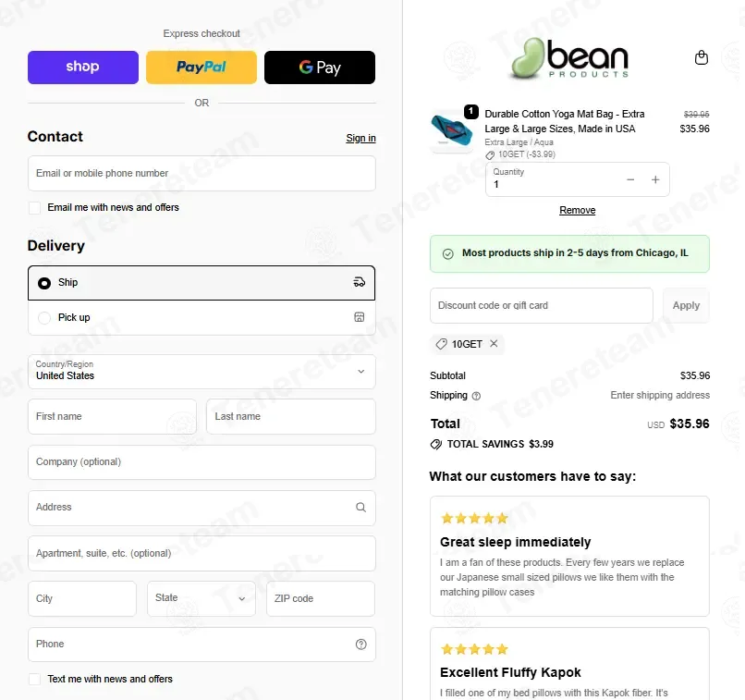The width and height of the screenshot is (745, 700).
Task: Enable Email me with news and offers
Action: [34, 208]
